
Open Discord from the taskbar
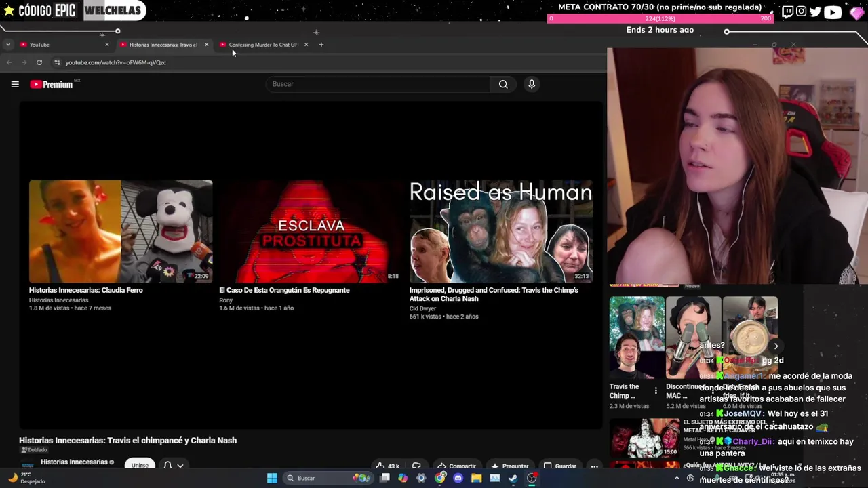click(458, 478)
